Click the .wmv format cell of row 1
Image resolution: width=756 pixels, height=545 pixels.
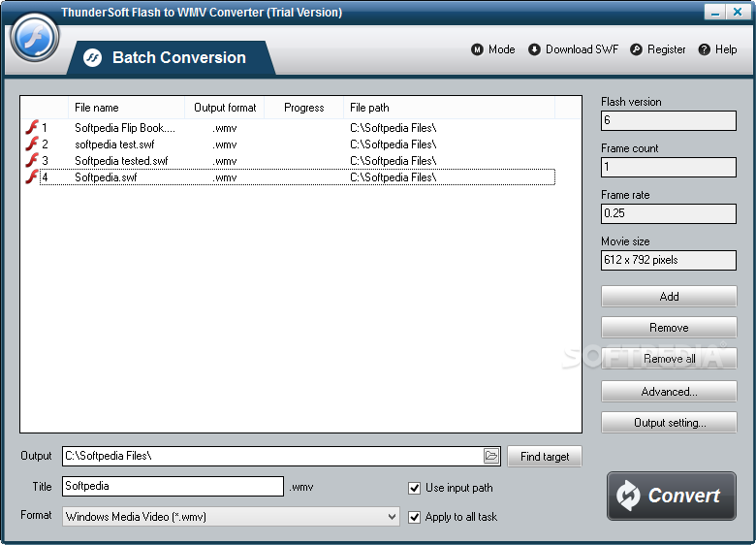225,128
